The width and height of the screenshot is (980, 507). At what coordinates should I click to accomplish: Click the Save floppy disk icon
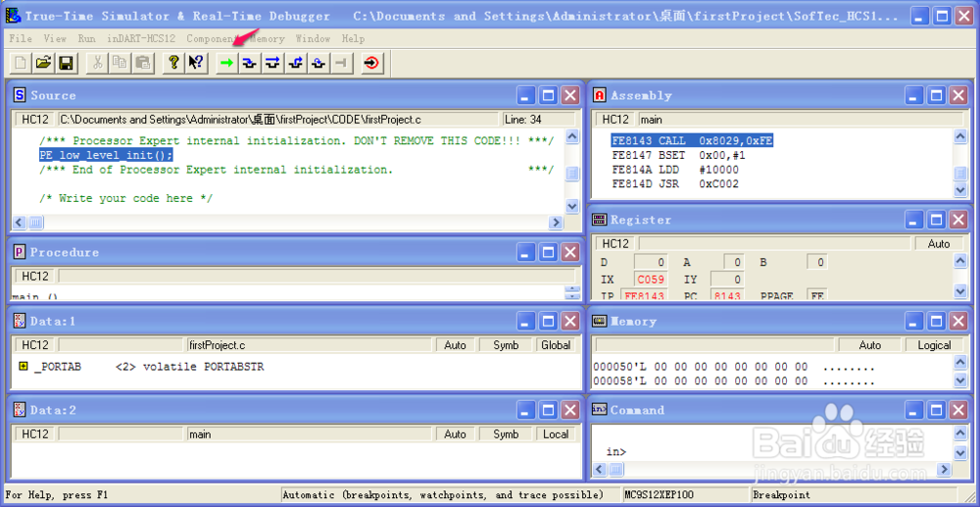[66, 63]
